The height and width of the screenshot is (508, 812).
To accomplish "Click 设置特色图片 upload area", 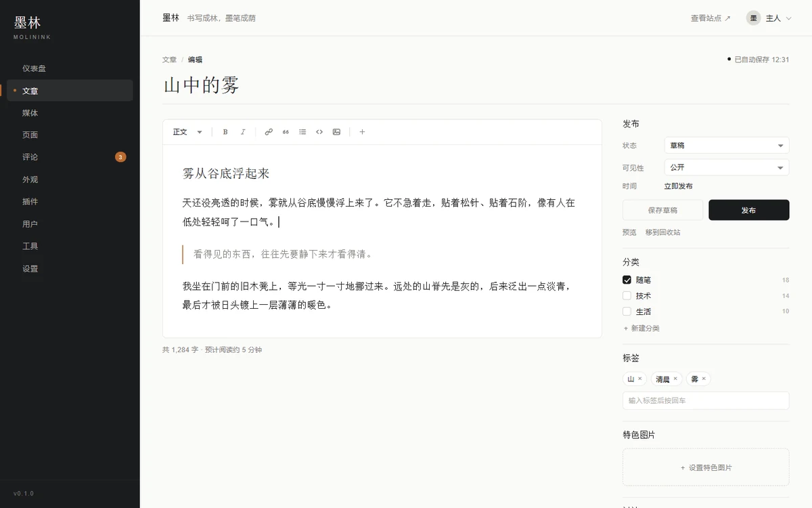I will (x=706, y=467).
